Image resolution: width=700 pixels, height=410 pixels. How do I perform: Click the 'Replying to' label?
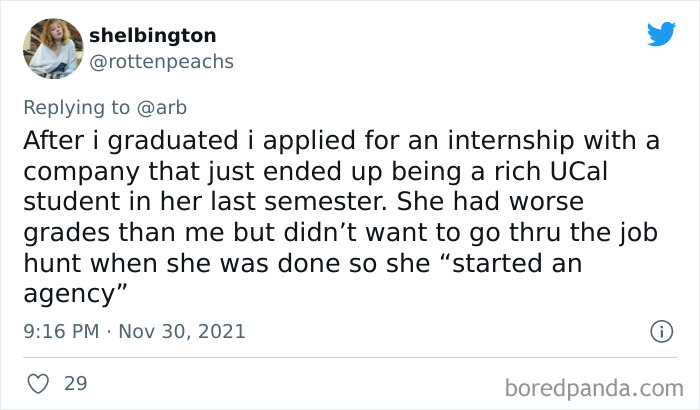pyautogui.click(x=77, y=107)
